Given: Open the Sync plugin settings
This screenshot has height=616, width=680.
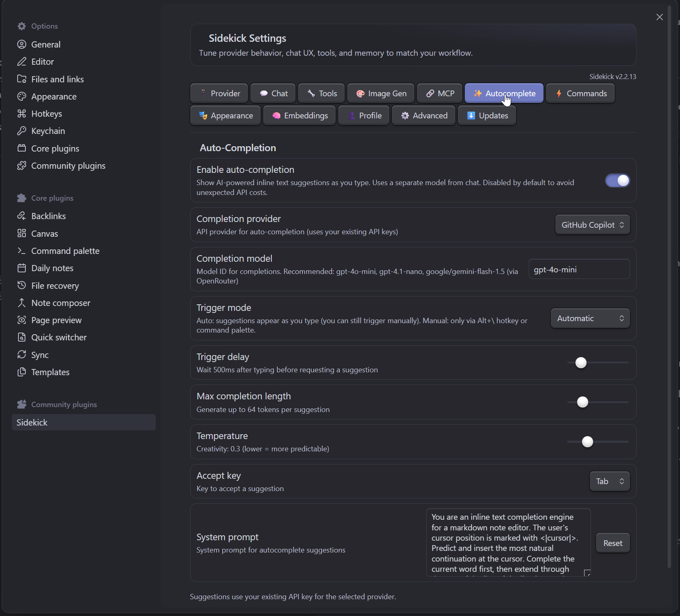Looking at the screenshot, I should (x=40, y=355).
